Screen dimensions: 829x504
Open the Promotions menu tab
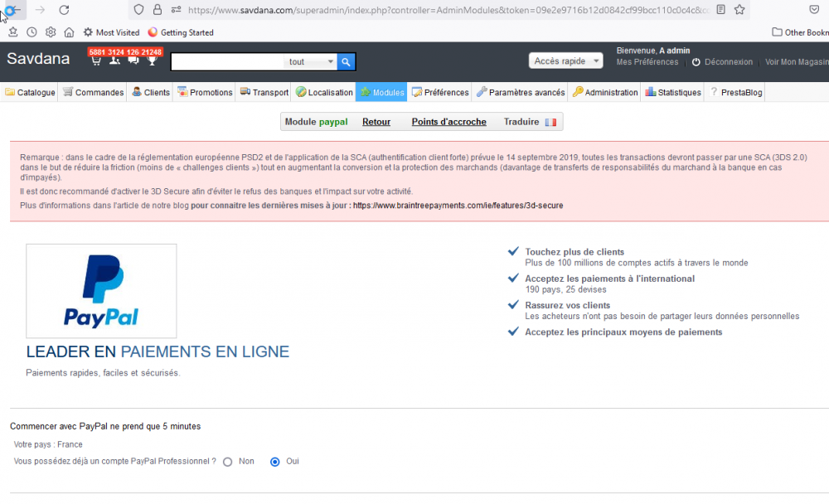pos(205,92)
